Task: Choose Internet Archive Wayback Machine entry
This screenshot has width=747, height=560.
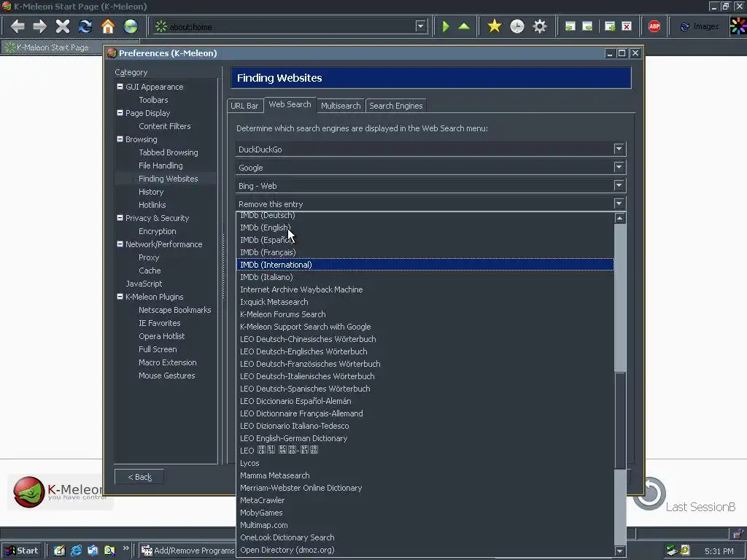Action: tap(425, 289)
